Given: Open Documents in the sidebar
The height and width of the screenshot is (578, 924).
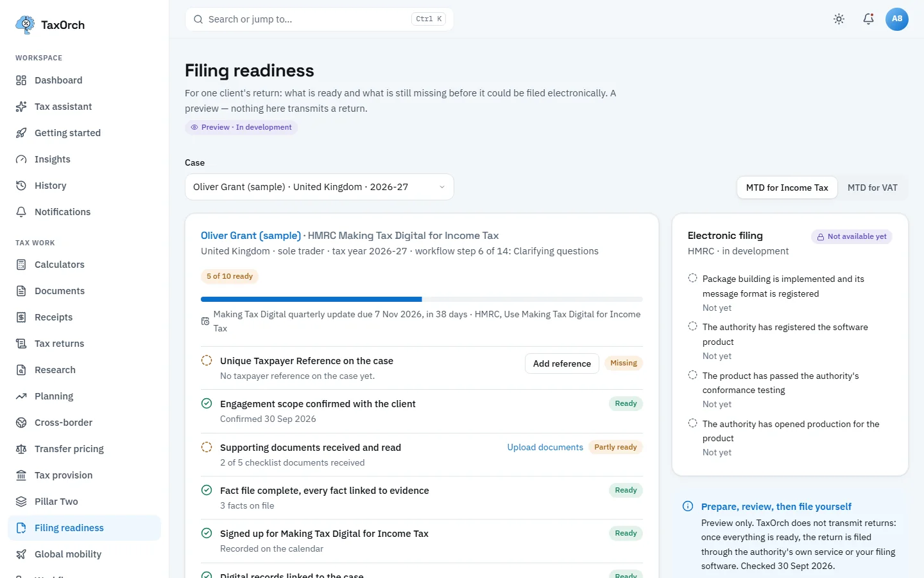Looking at the screenshot, I should tap(84, 291).
